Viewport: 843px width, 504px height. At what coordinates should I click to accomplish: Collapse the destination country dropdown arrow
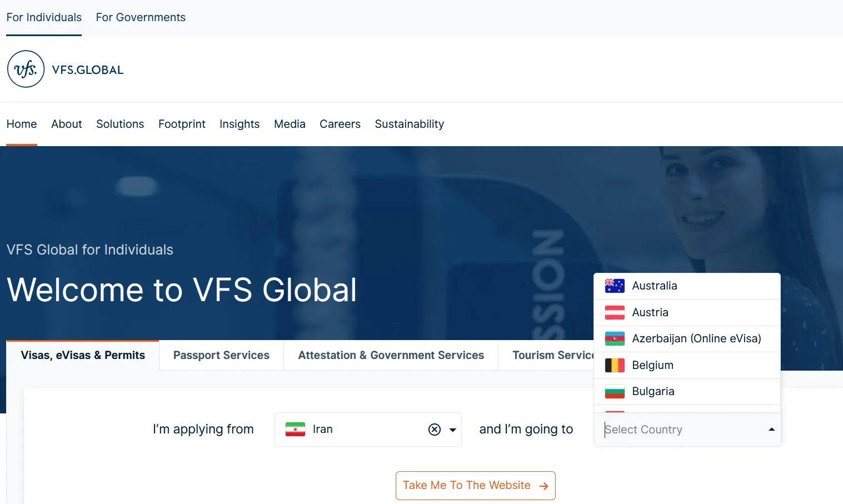tap(771, 430)
